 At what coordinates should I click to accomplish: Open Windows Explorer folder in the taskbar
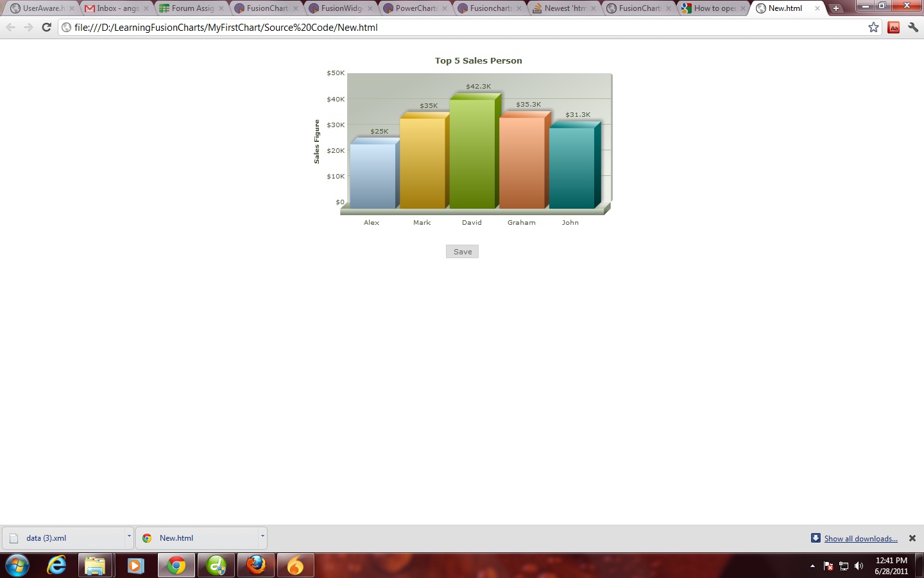click(95, 566)
